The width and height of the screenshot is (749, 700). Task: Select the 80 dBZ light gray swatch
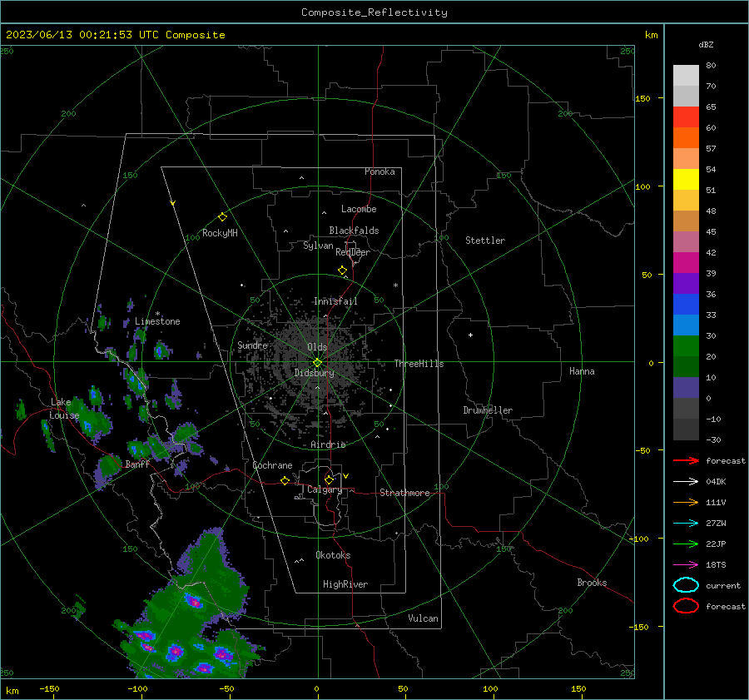tap(686, 76)
